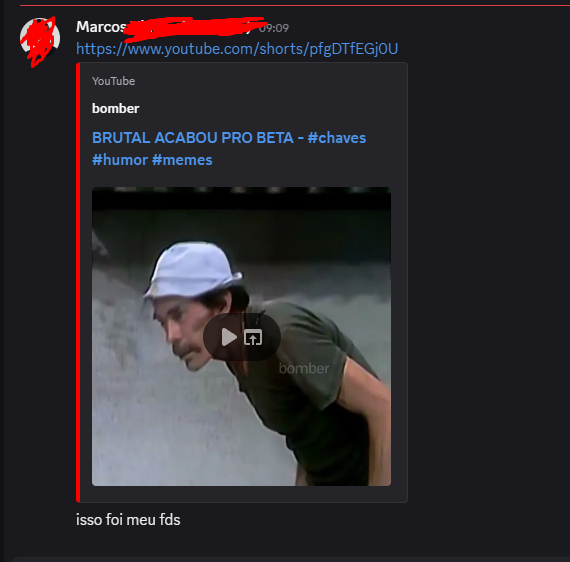Click the white hat in the thumbnail
Image resolution: width=570 pixels, height=562 pixels.
tap(193, 270)
